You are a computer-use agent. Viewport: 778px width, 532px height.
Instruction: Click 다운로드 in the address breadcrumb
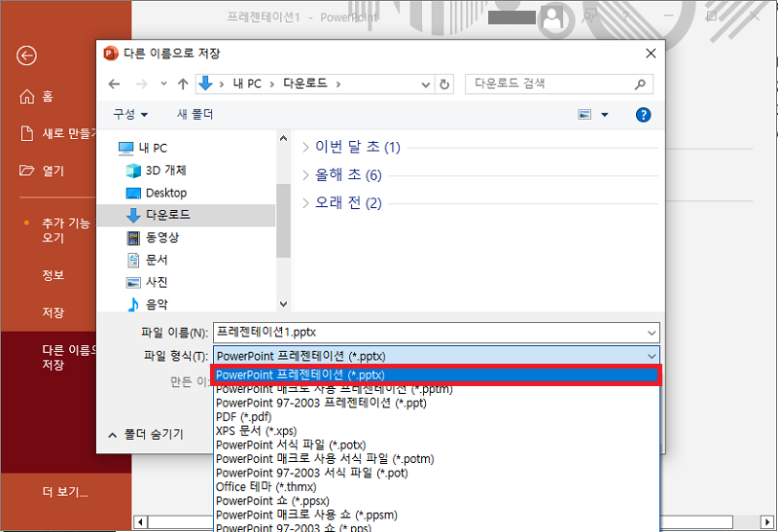click(x=305, y=84)
